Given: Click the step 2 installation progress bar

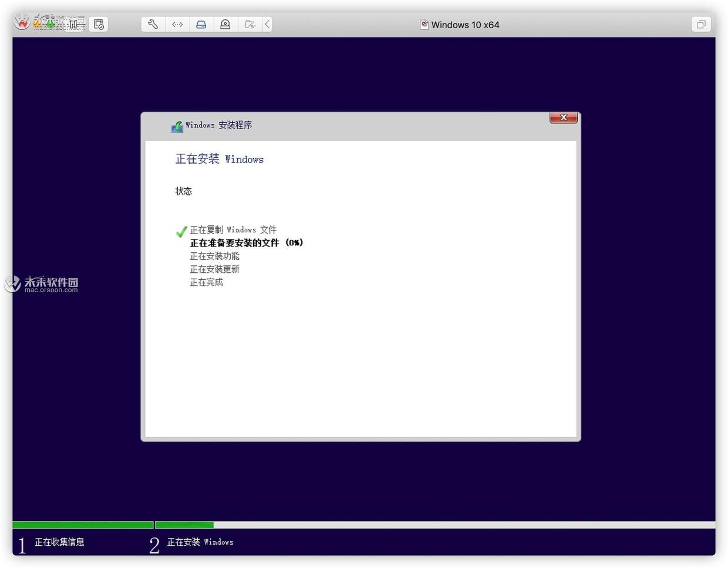Looking at the screenshot, I should (435, 525).
